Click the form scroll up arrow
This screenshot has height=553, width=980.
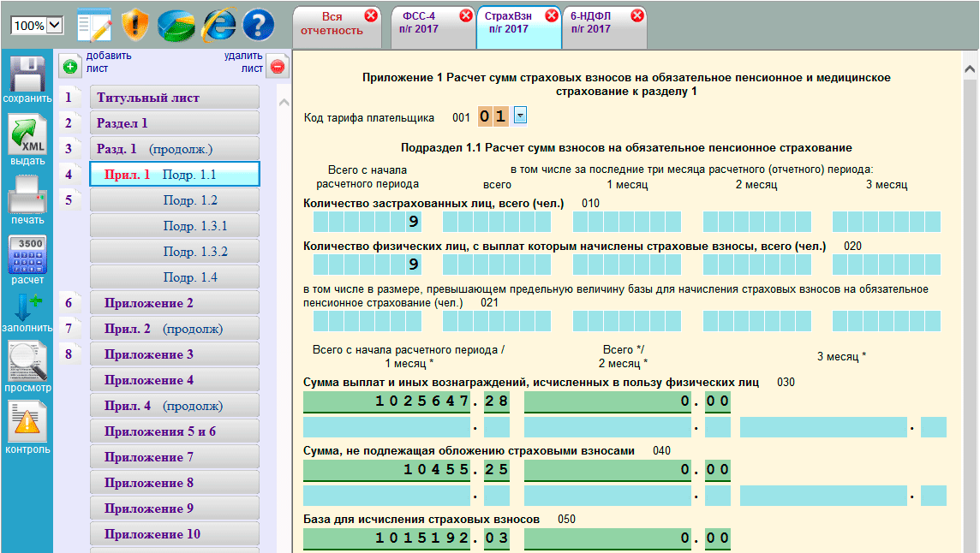coord(970,68)
